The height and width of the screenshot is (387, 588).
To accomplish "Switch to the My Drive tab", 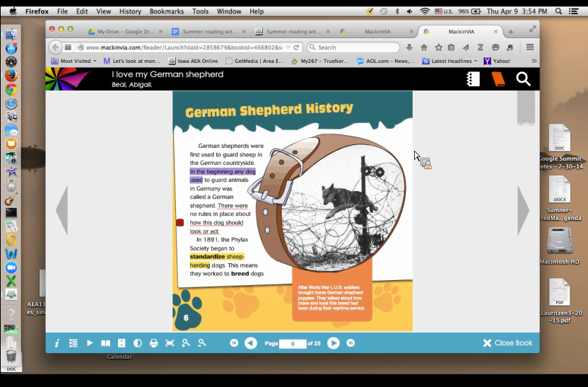I will (125, 32).
